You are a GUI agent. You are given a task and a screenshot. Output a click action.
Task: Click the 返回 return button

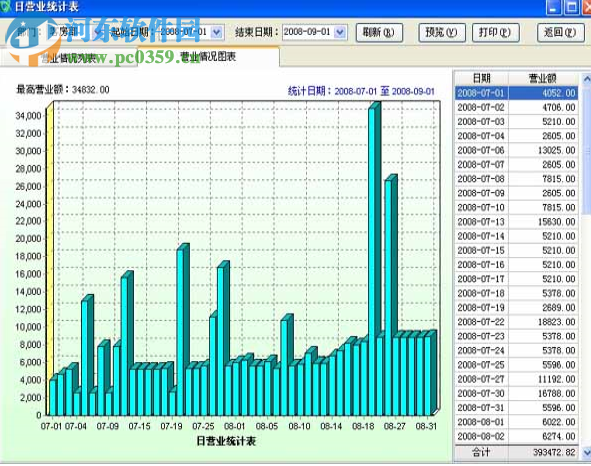[x=560, y=33]
